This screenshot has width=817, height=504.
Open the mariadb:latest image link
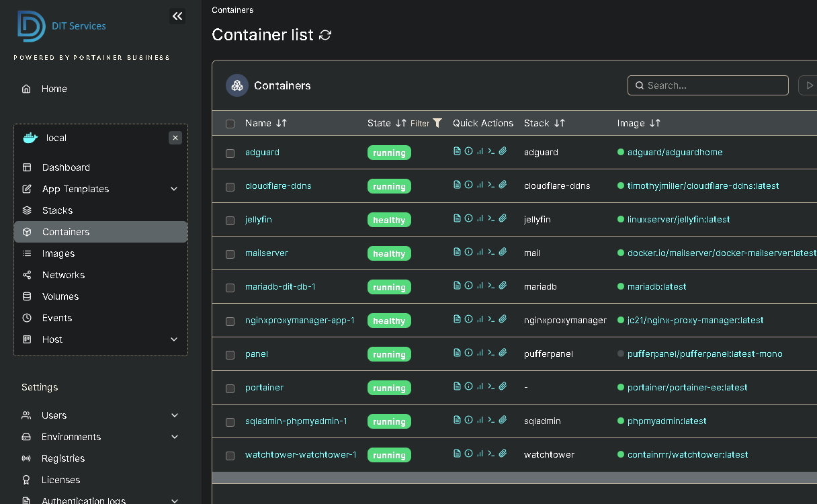coord(657,286)
